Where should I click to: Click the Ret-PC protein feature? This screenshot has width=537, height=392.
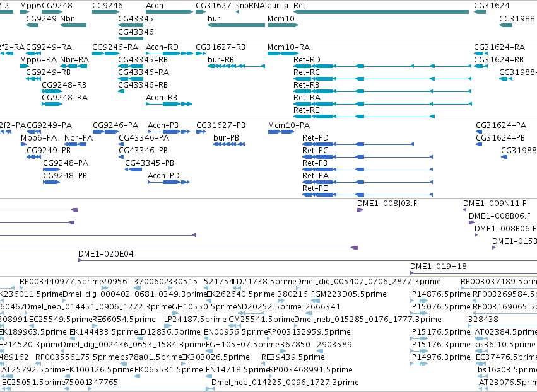367,157
